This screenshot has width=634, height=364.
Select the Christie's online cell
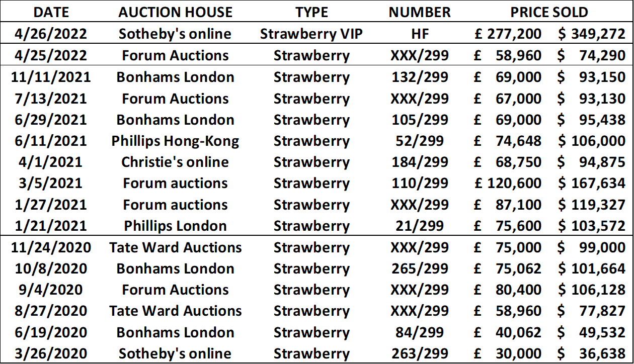175,162
